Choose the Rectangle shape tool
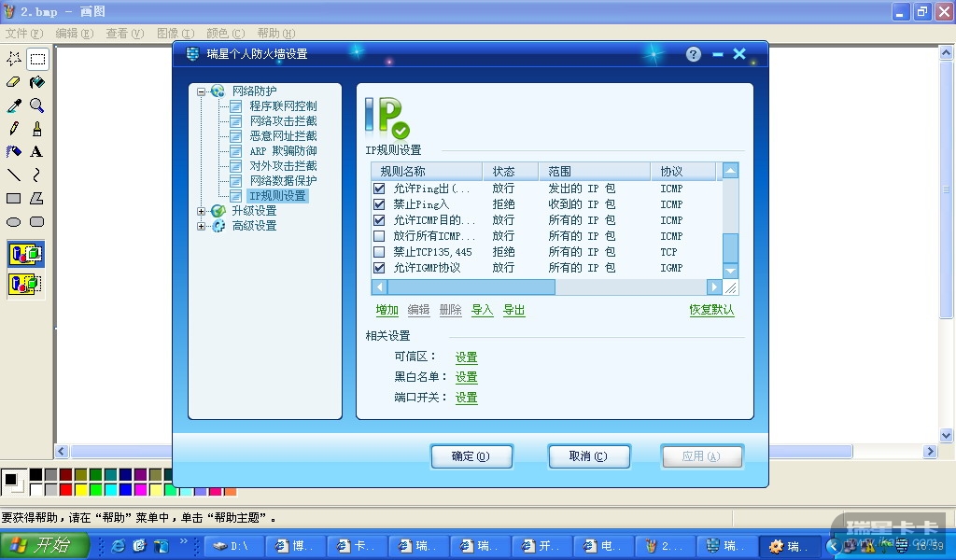Viewport: 956px width, 560px height. [x=14, y=199]
